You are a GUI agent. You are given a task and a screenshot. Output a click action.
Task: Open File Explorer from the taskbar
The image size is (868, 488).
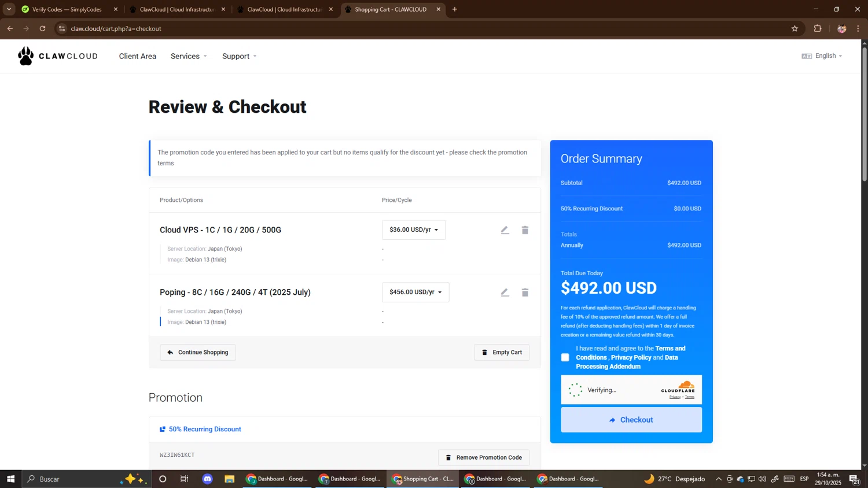(x=230, y=479)
